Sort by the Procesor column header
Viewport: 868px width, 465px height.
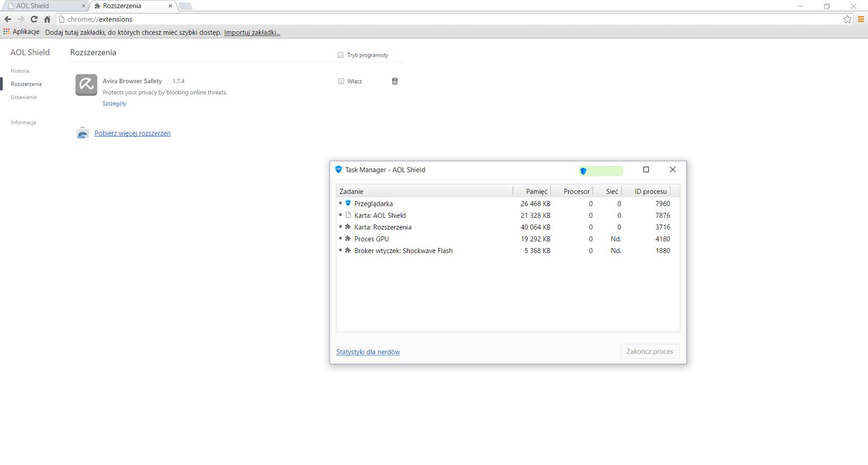(x=571, y=191)
